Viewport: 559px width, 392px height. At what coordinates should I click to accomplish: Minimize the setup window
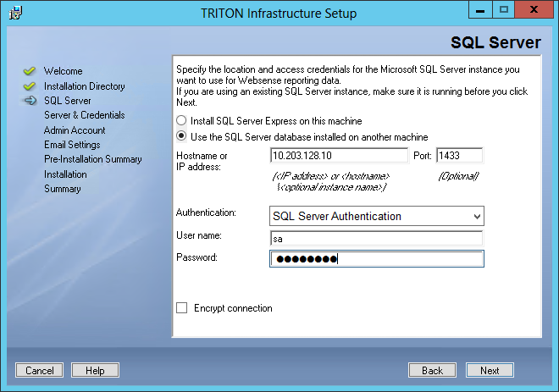point(480,9)
